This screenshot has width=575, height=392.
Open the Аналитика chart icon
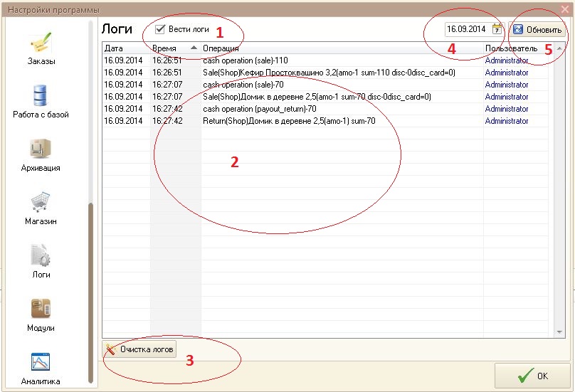pyautogui.click(x=41, y=361)
